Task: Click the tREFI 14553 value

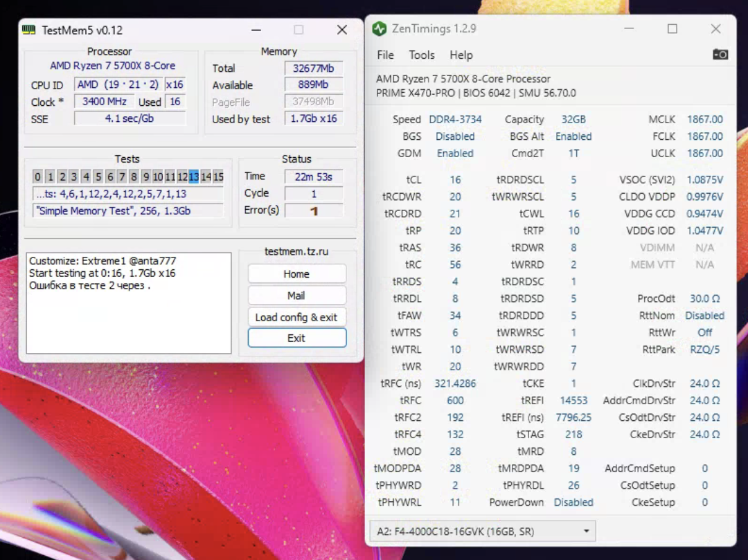Action: [x=573, y=401]
